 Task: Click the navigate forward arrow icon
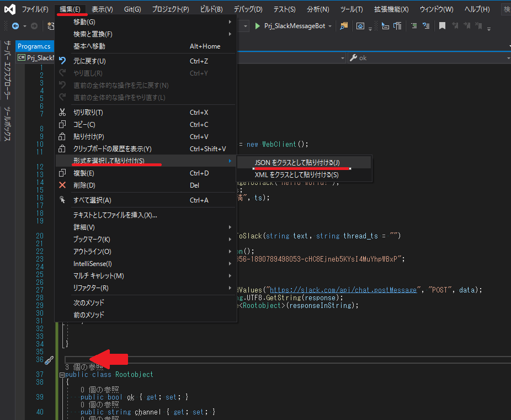click(x=34, y=26)
